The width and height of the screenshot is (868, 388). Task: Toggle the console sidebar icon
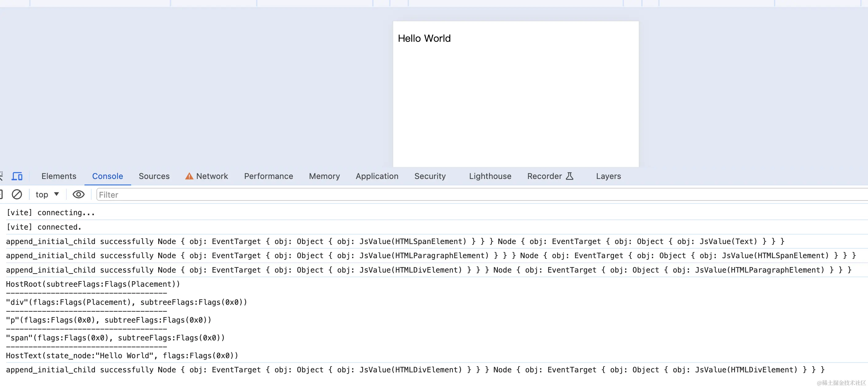pyautogui.click(x=1, y=194)
